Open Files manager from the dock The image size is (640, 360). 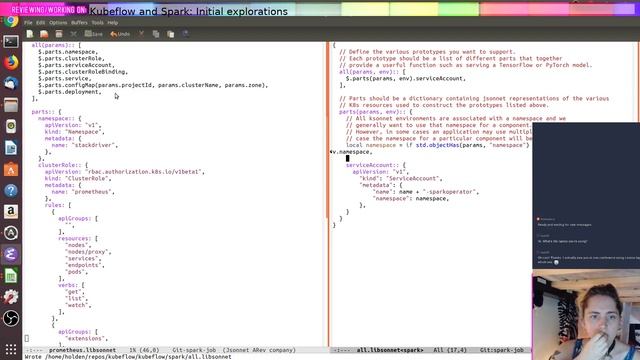click(x=11, y=105)
